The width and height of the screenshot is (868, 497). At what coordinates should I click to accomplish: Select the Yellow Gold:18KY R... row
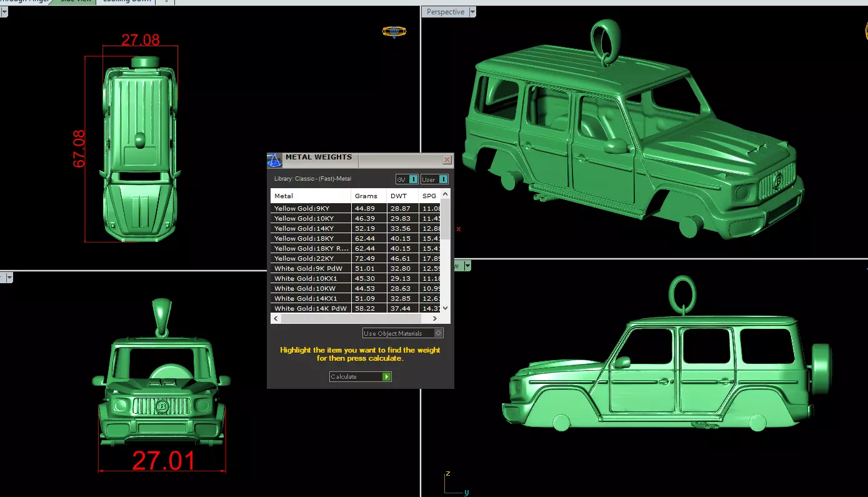point(356,248)
